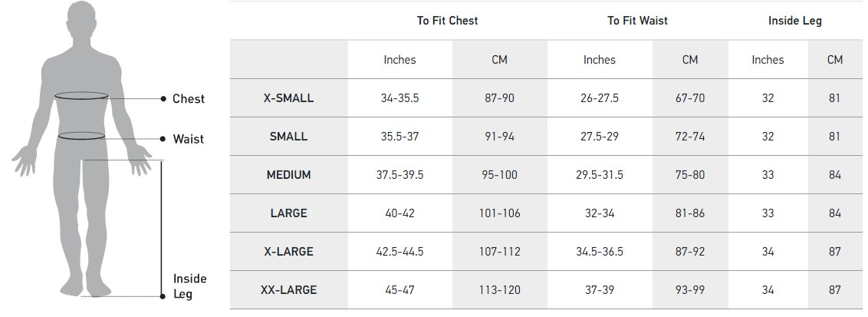Click the 37.5-39.5 chest inches cell
The height and width of the screenshot is (317, 868).
click(x=399, y=175)
